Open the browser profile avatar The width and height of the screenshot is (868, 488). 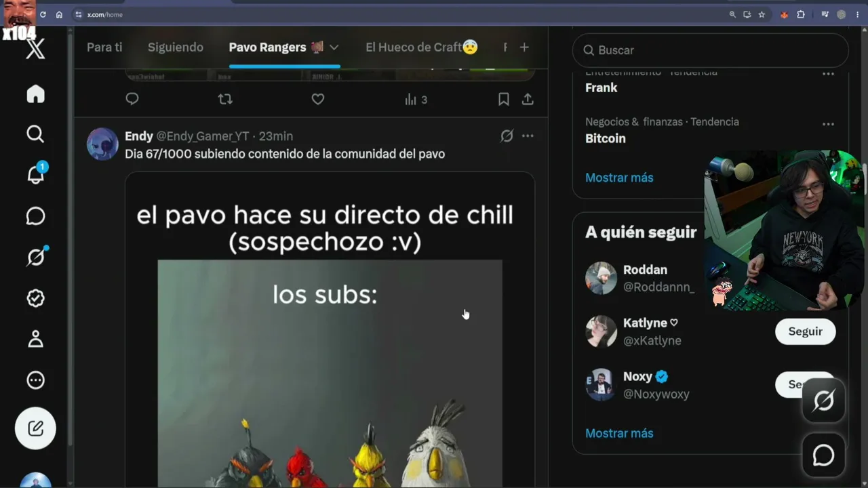tap(842, 14)
